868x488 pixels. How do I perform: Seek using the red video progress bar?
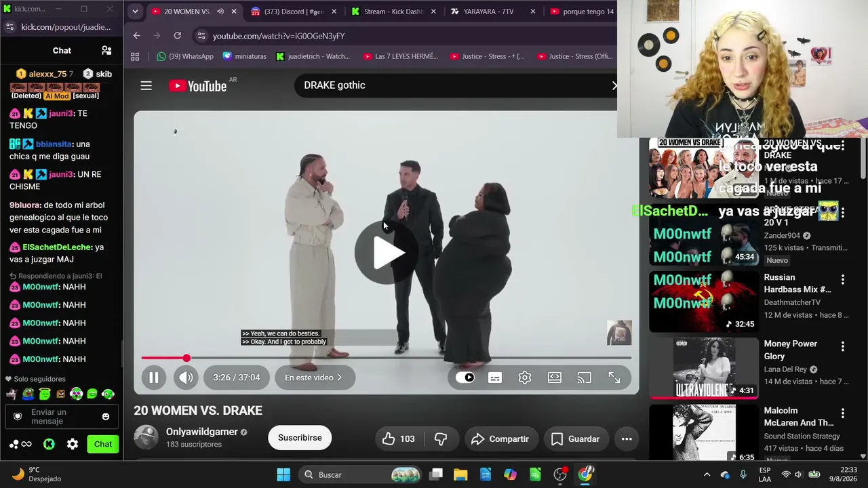[x=387, y=358]
